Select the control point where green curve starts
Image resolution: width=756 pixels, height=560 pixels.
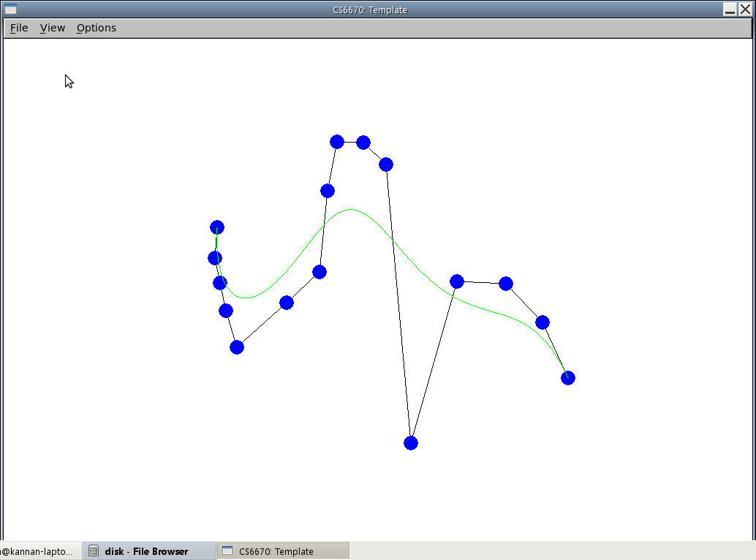coord(217,227)
